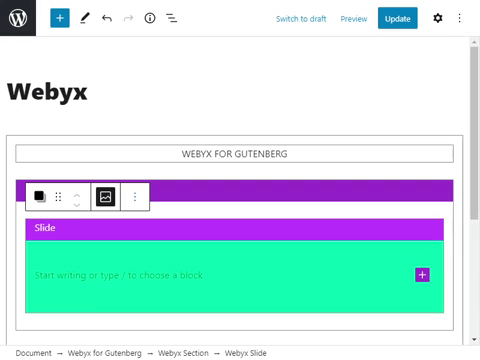480x360 pixels.
Task: Click the Webyx Slide block type icon
Action: point(40,197)
